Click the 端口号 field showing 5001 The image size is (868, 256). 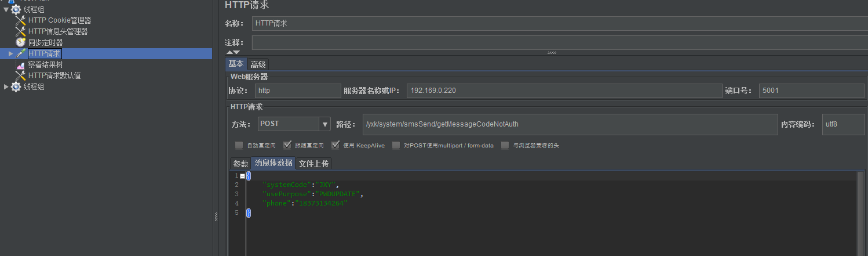click(x=812, y=91)
